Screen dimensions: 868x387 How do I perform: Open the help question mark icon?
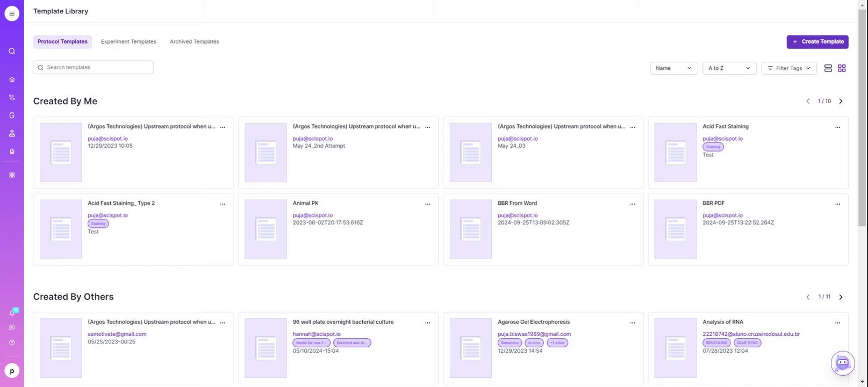(12, 342)
